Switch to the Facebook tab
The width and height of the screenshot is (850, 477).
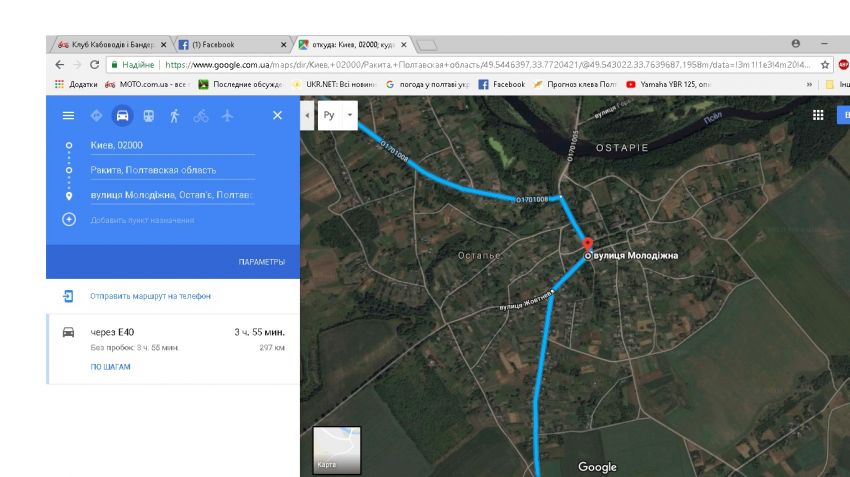[225, 45]
